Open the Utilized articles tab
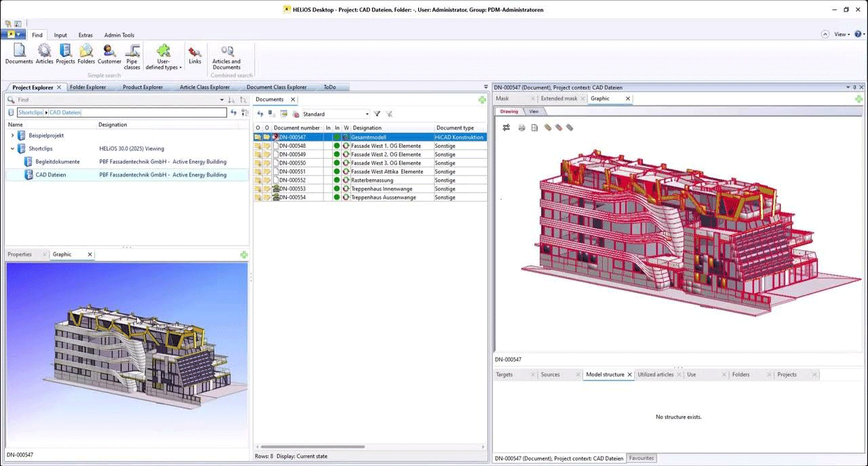The height and width of the screenshot is (466, 868). pos(655,374)
